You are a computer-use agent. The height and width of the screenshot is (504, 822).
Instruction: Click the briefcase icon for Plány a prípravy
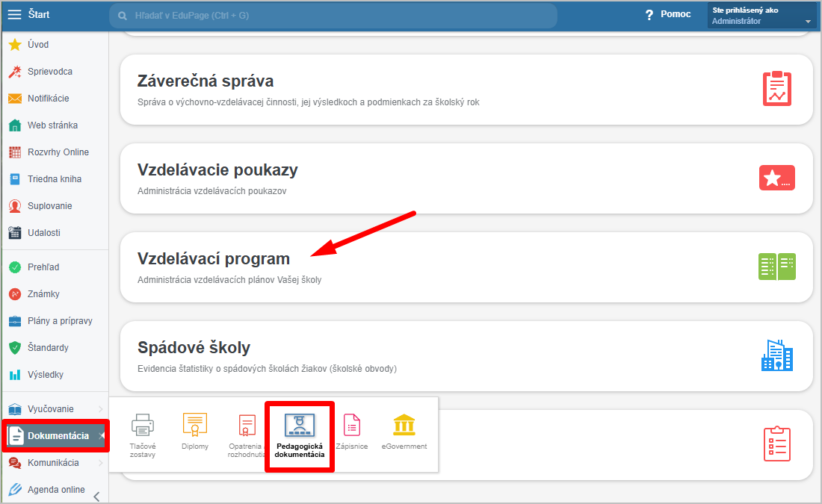point(15,320)
